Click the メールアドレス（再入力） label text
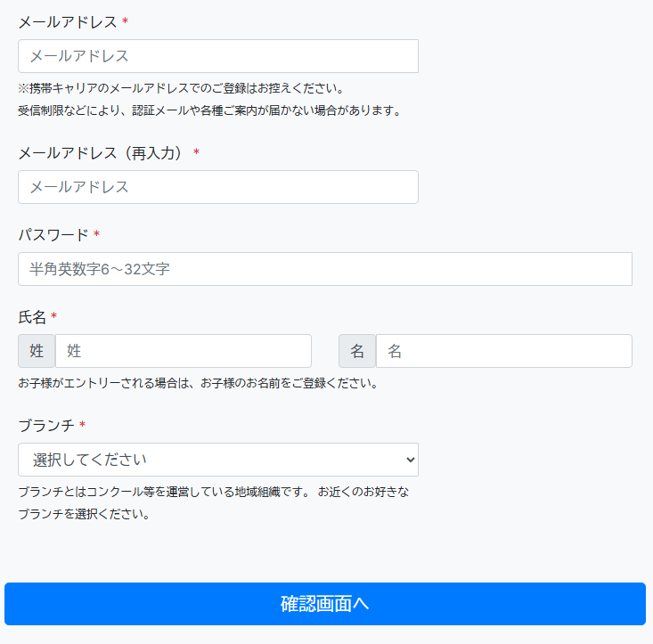 (x=101, y=153)
